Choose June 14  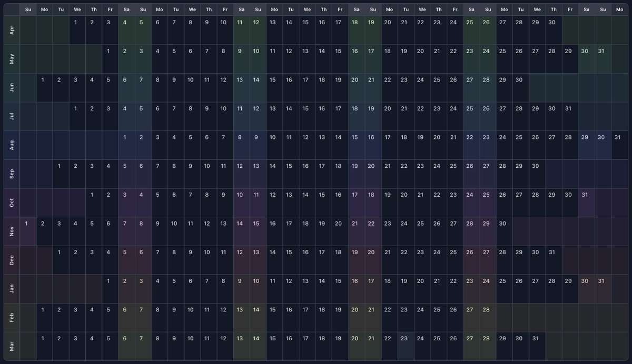tap(258, 87)
